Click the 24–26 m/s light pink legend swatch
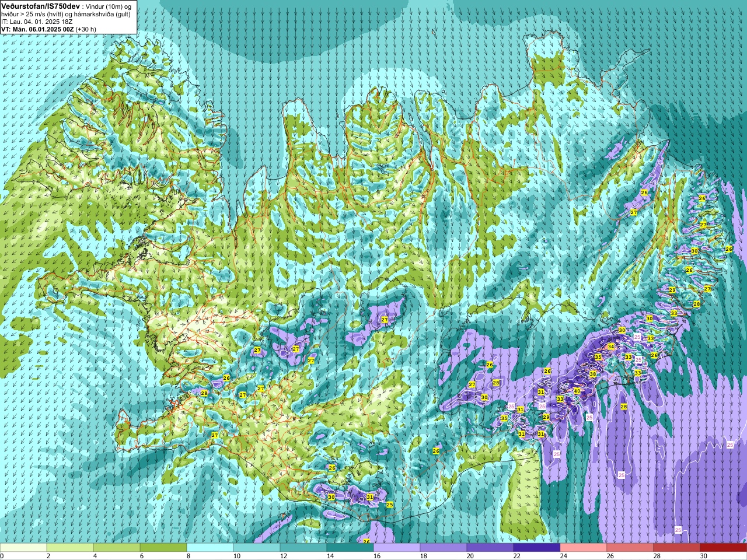Screen dimensions: 747x560 pyautogui.click(x=584, y=548)
